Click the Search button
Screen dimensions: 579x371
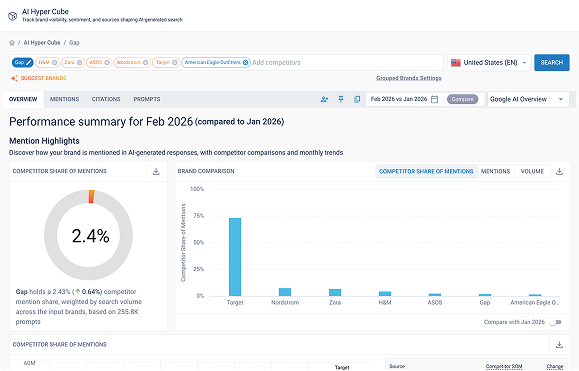pyautogui.click(x=552, y=63)
